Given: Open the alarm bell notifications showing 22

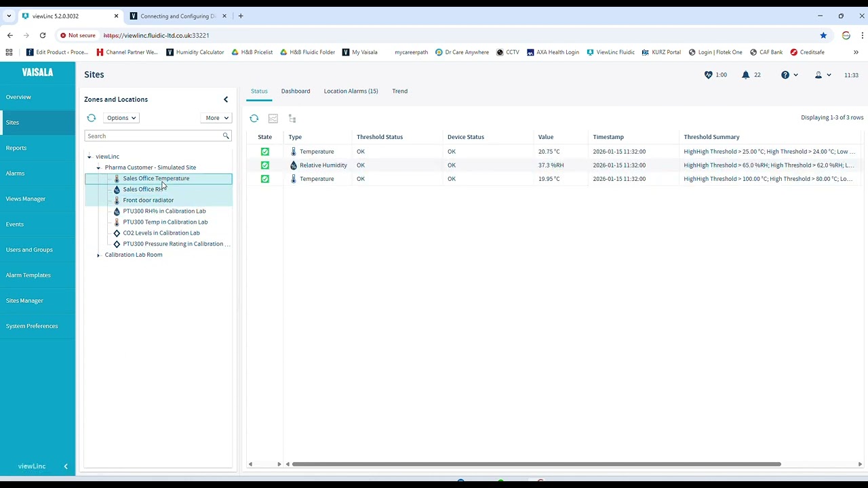Looking at the screenshot, I should pos(751,75).
